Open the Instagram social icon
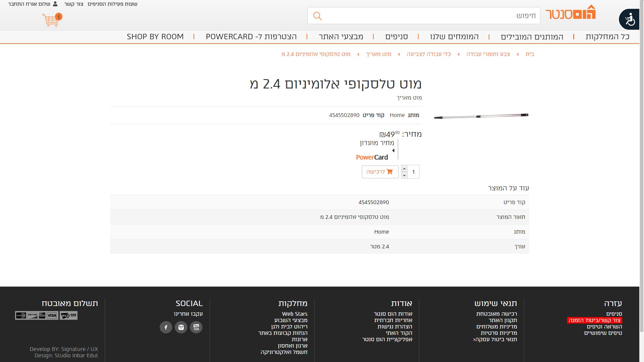The image size is (644, 362). (181, 327)
